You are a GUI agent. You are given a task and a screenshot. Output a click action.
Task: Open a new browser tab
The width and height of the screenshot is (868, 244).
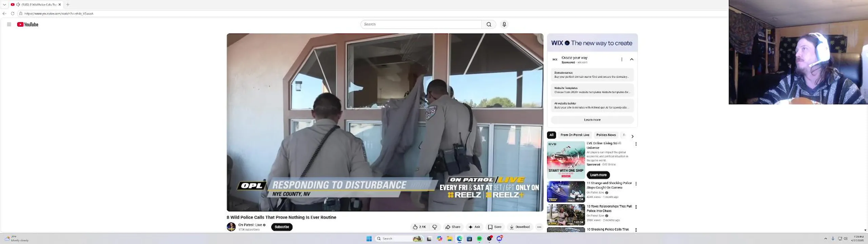pyautogui.click(x=68, y=4)
